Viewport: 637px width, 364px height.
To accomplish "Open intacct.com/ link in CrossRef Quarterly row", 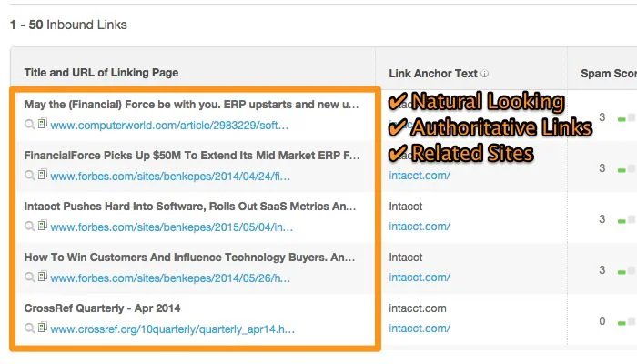I will [x=420, y=329].
